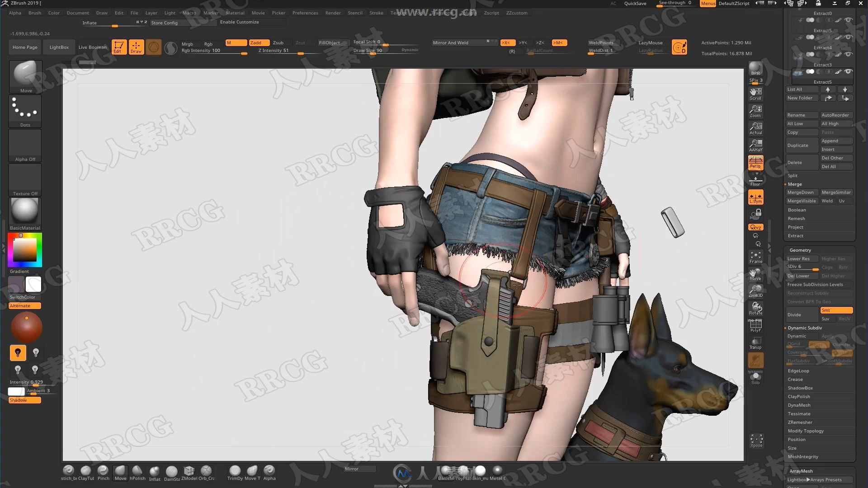Click the QuickSave button
Screen dimensions: 868x488
[x=635, y=4]
